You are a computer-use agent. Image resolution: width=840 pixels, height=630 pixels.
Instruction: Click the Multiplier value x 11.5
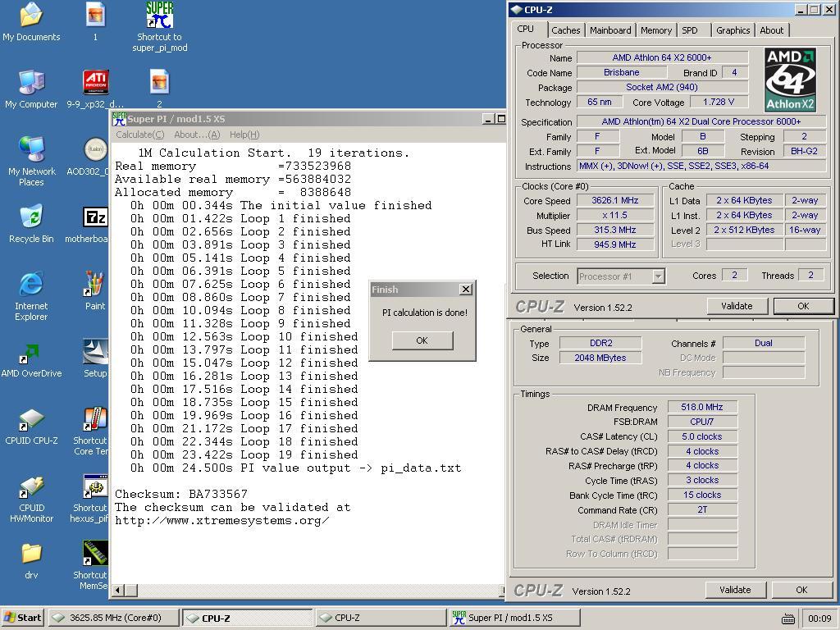(x=615, y=216)
